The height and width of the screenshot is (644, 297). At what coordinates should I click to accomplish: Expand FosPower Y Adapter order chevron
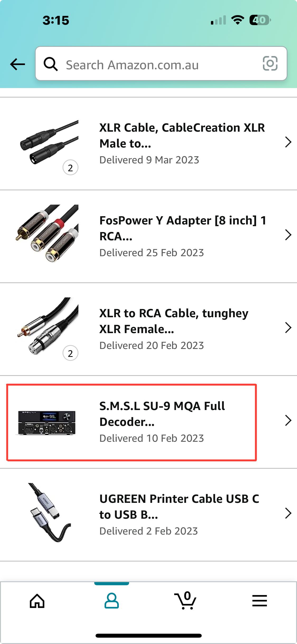288,235
